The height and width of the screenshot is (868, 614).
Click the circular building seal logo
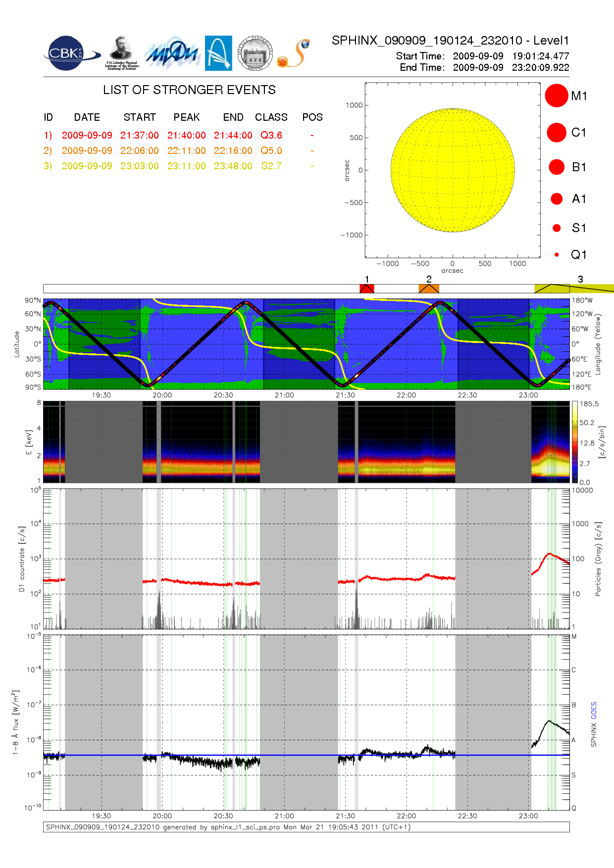click(x=255, y=53)
